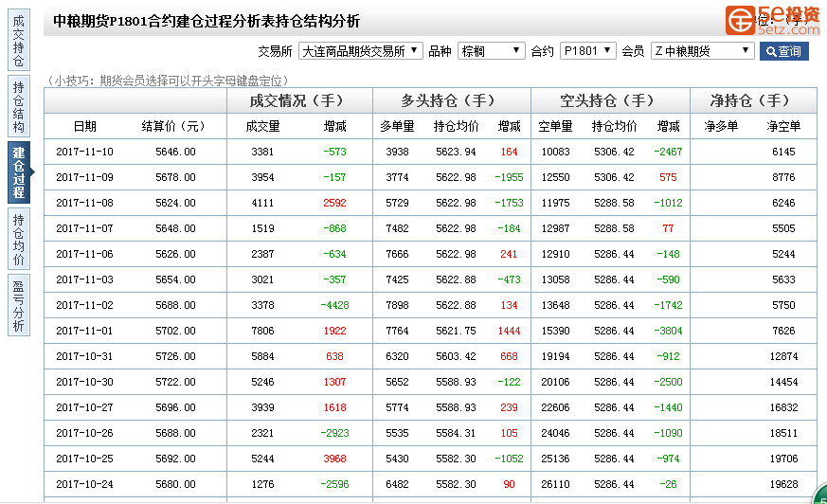The height and width of the screenshot is (504, 827).
Task: Click the 成交情况（手） group header
Action: [299, 100]
